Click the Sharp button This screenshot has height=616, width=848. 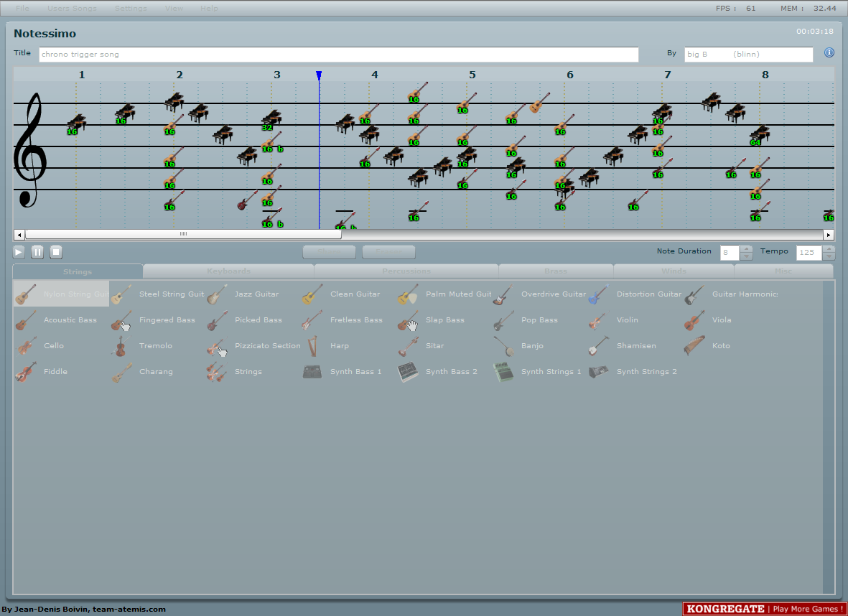click(330, 252)
